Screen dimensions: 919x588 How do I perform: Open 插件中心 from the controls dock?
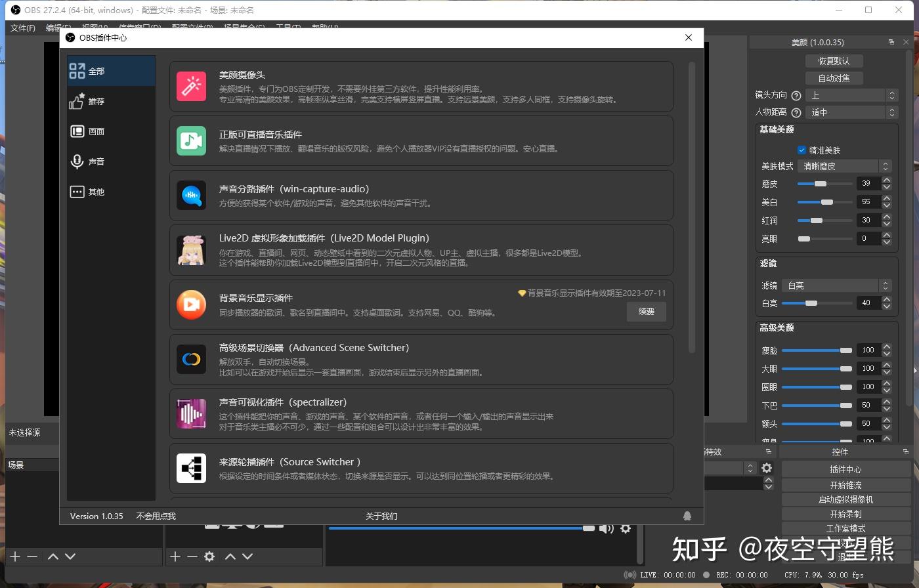(845, 469)
